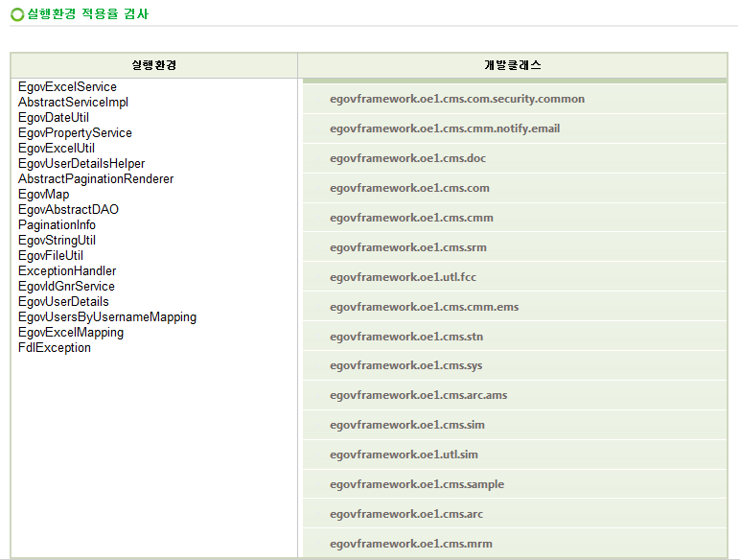Choose EgovUserDetailsHelper from the list
This screenshot has width=740, height=560.
click(81, 164)
